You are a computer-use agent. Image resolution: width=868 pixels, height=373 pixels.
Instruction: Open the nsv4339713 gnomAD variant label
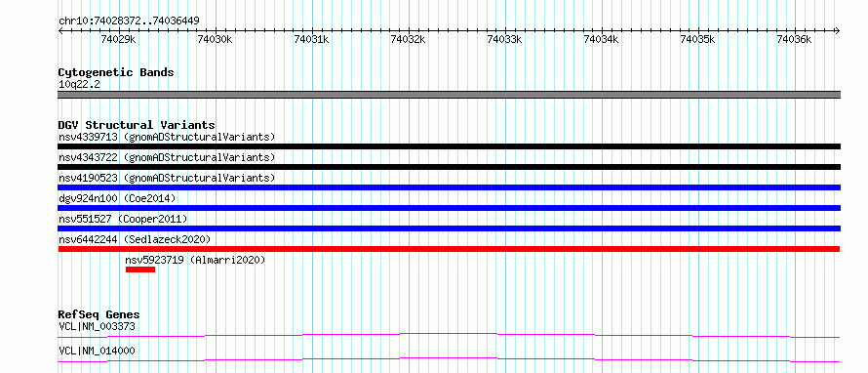pyautogui.click(x=167, y=137)
